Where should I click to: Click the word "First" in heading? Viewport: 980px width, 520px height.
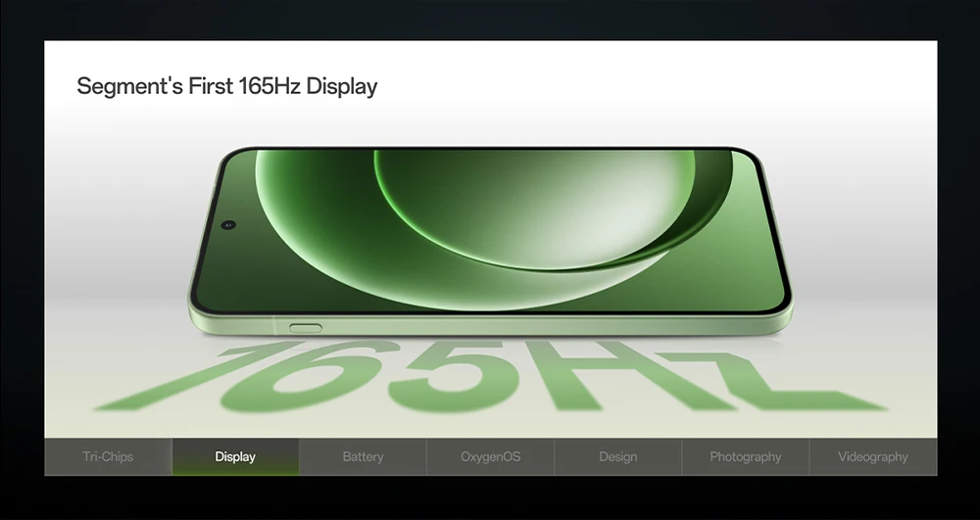pyautogui.click(x=212, y=85)
